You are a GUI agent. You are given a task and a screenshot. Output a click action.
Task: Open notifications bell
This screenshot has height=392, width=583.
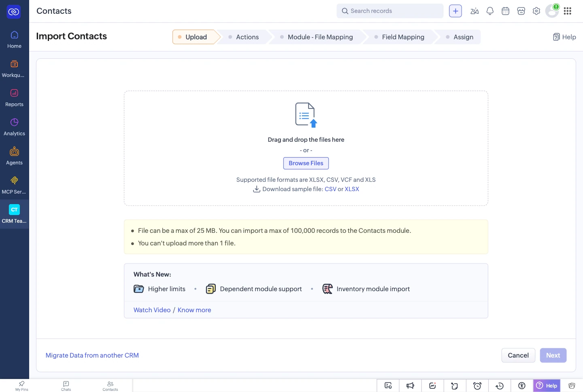click(x=490, y=11)
